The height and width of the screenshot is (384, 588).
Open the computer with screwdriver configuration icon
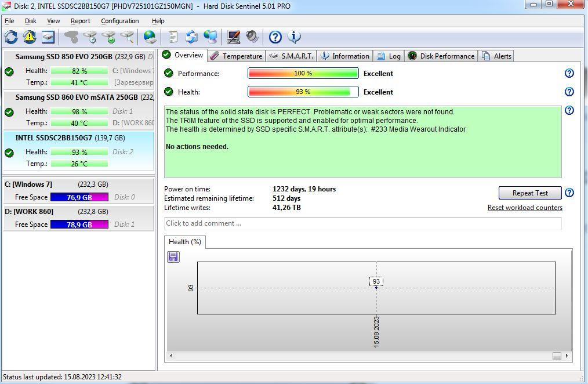pyautogui.click(x=233, y=37)
